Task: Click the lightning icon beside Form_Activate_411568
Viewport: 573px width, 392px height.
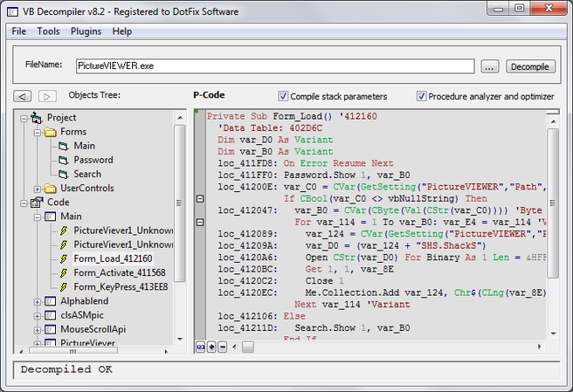Action: coord(64,273)
